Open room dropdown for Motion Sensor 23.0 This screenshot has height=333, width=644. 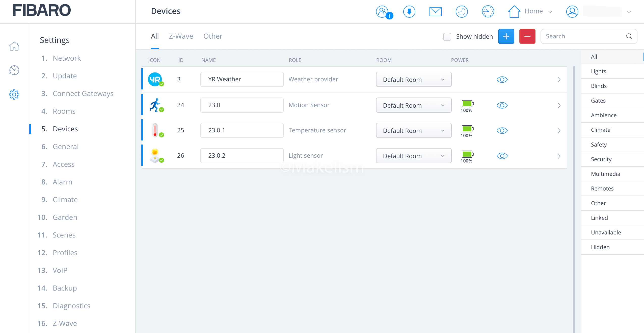tap(413, 105)
